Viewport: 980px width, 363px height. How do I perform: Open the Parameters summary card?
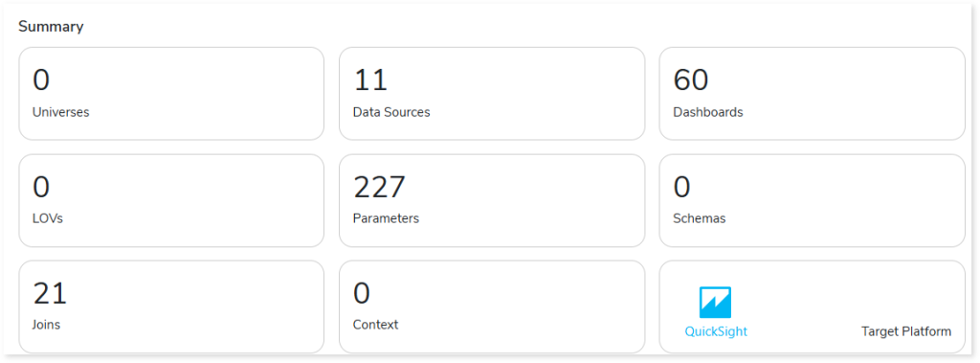pos(492,201)
